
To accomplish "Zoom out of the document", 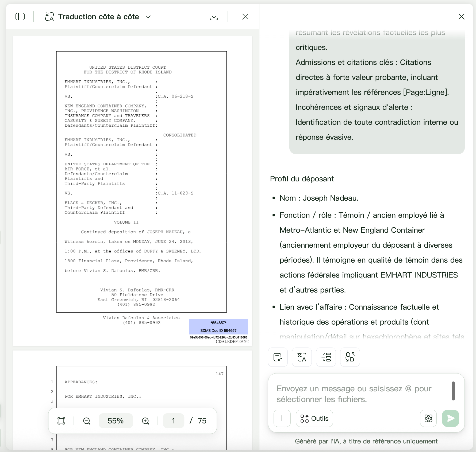I will pyautogui.click(x=87, y=421).
